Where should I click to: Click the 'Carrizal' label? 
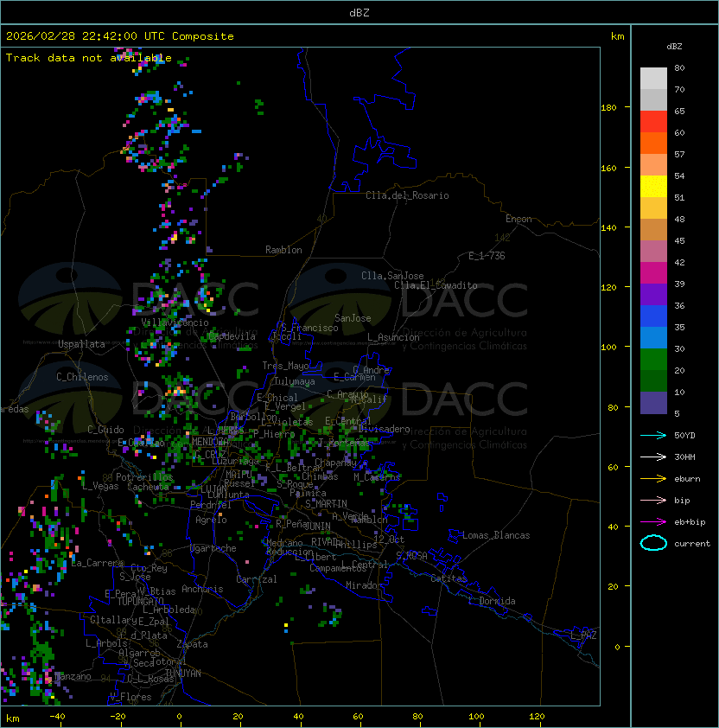256,579
